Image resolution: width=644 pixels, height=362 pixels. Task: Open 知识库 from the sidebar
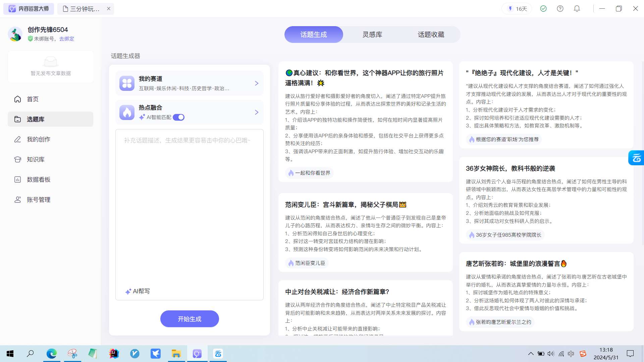[36, 159]
